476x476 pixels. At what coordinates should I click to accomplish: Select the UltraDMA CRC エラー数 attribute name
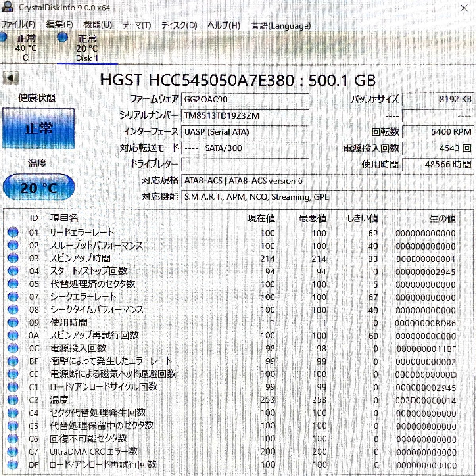click(x=94, y=451)
